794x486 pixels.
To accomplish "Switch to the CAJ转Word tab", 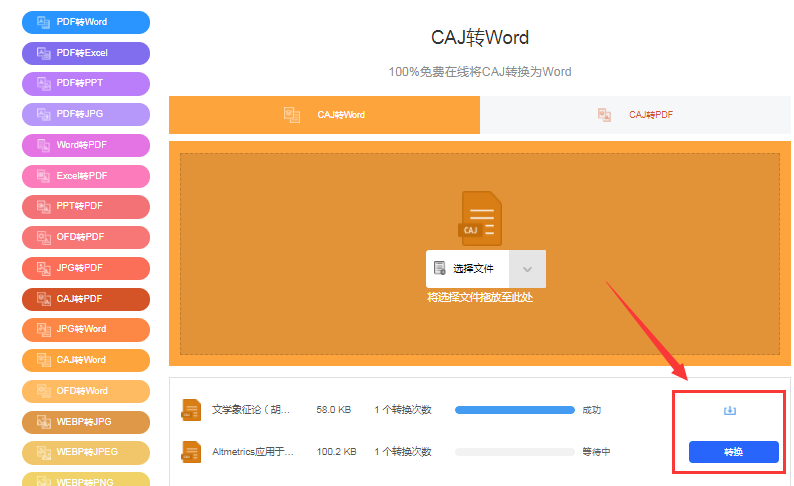I will [324, 115].
